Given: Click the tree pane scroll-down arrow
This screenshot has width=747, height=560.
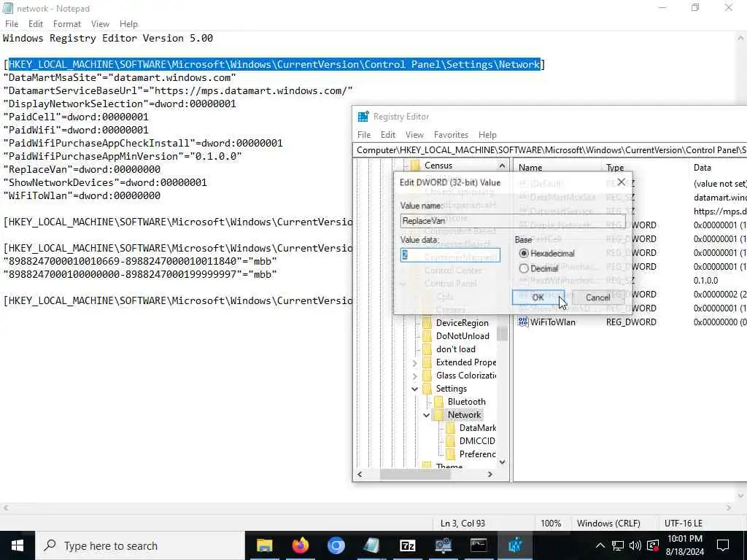Looking at the screenshot, I should 502,462.
